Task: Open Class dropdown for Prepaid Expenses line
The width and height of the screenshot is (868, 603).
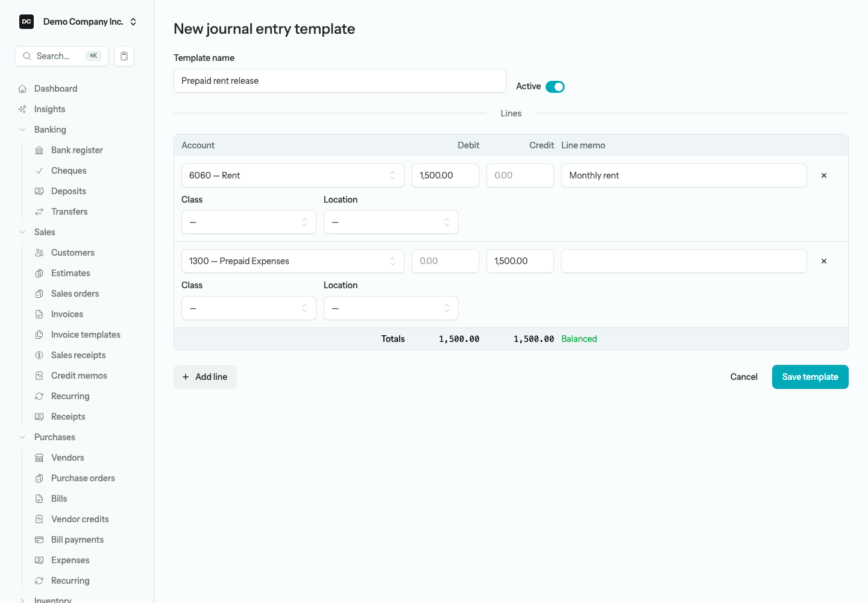Action: (x=249, y=308)
